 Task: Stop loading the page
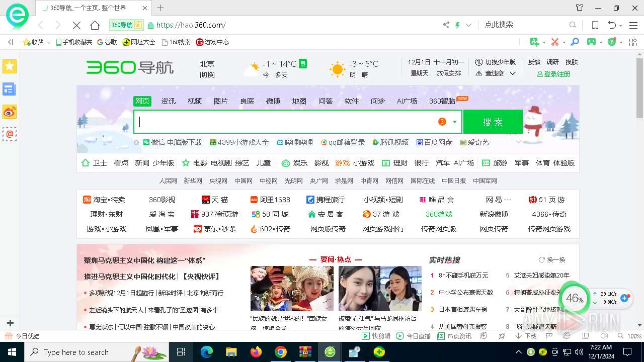point(76,25)
